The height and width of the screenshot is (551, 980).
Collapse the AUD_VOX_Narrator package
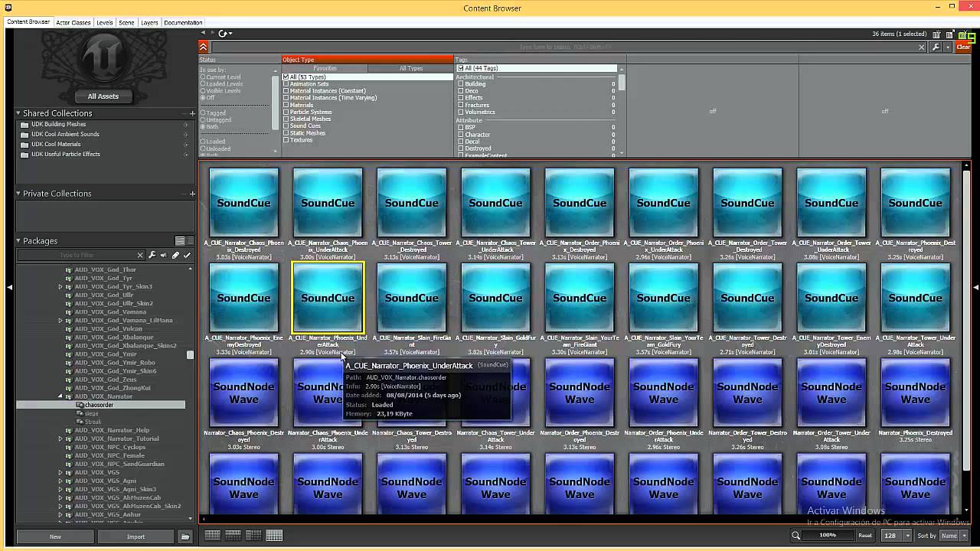60,396
